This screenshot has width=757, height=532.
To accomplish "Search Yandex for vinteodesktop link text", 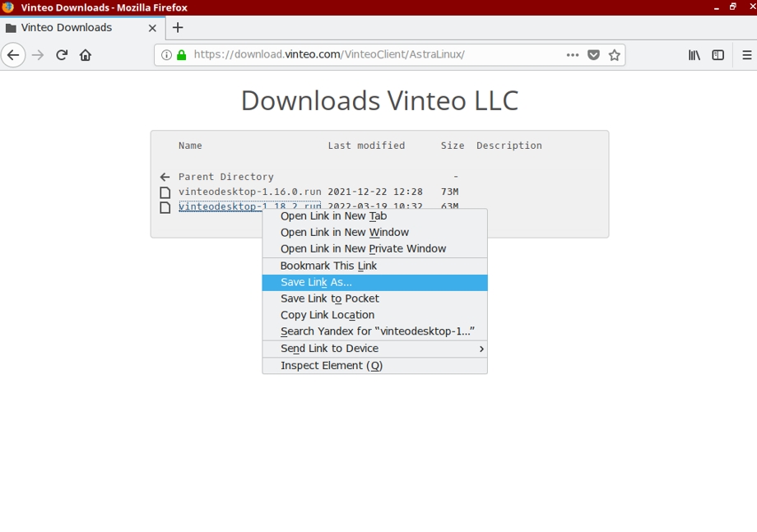I will tap(374, 331).
